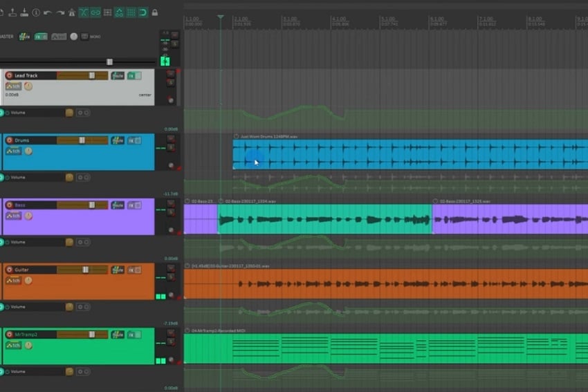Open MrTramp2 track FX button
Screen dimensions: 588x392
134,335
